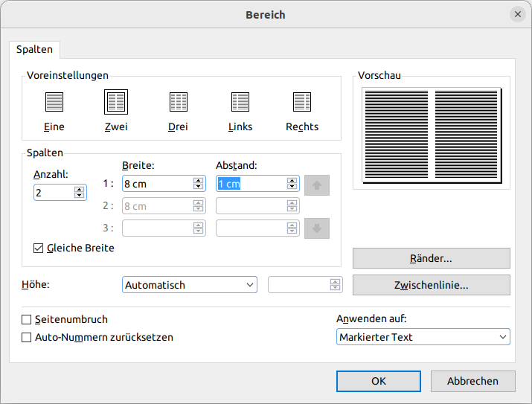Pick the Rechts column layout preset
The height and width of the screenshot is (404, 532).
click(302, 102)
